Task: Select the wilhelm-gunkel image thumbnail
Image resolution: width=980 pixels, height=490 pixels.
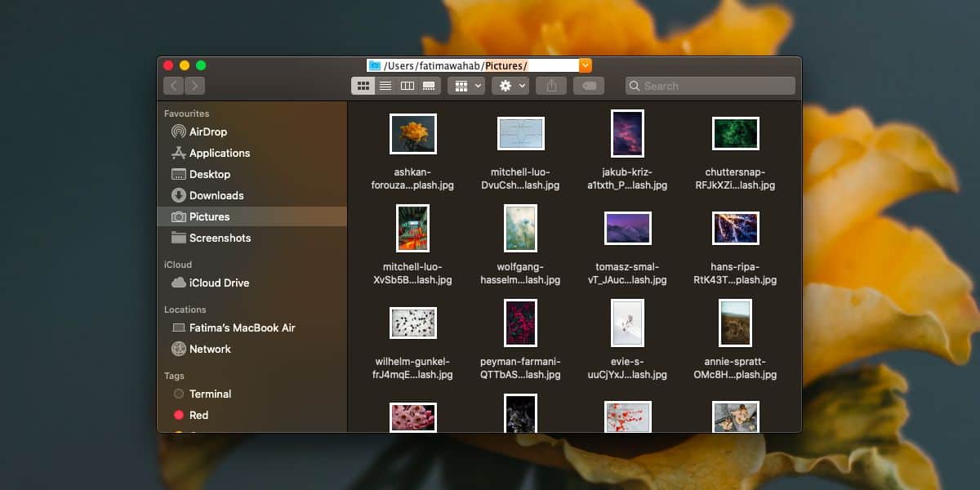Action: (412, 323)
